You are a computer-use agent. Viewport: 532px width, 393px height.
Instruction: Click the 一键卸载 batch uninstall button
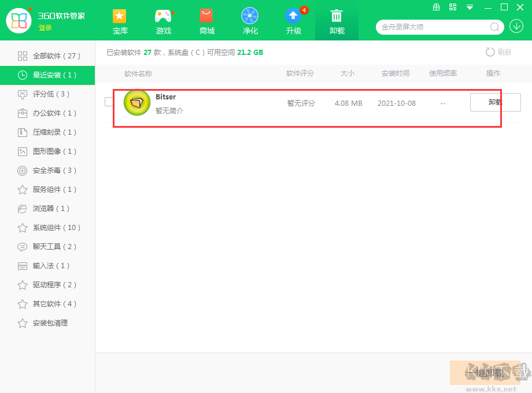click(485, 373)
